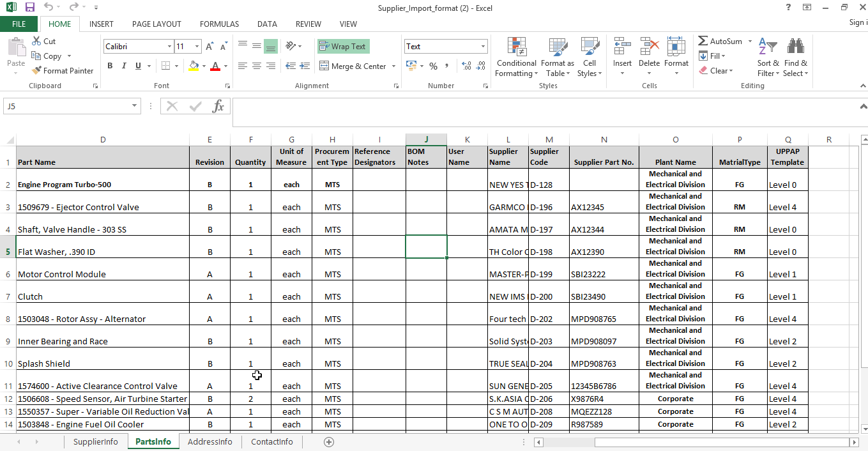
Task: Switch to the AddressInfo sheet tab
Action: 210,442
